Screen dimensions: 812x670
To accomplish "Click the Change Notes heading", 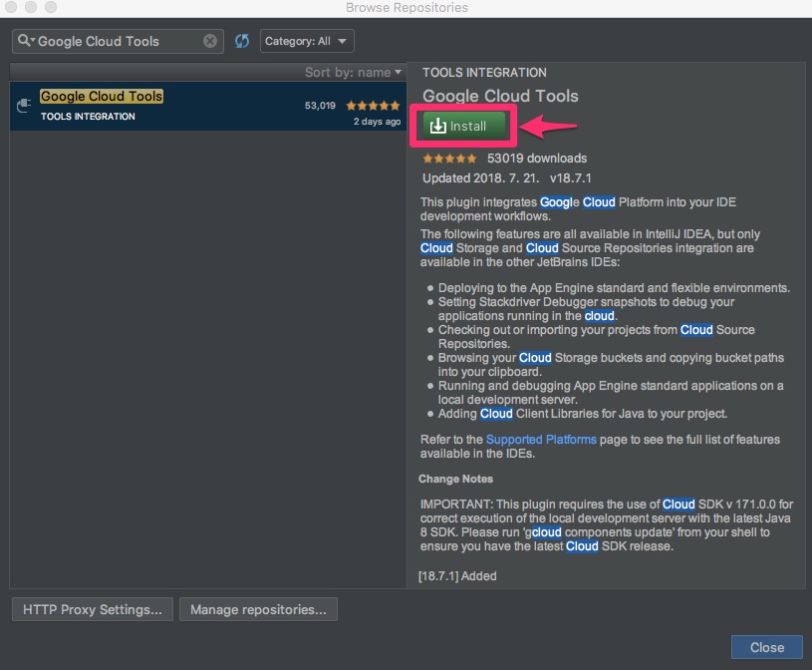I will [x=455, y=480].
